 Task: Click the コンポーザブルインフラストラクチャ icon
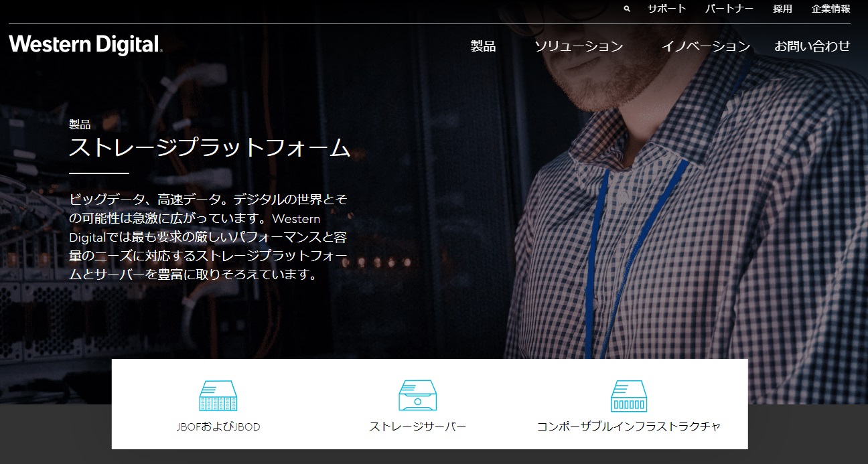pos(629,396)
